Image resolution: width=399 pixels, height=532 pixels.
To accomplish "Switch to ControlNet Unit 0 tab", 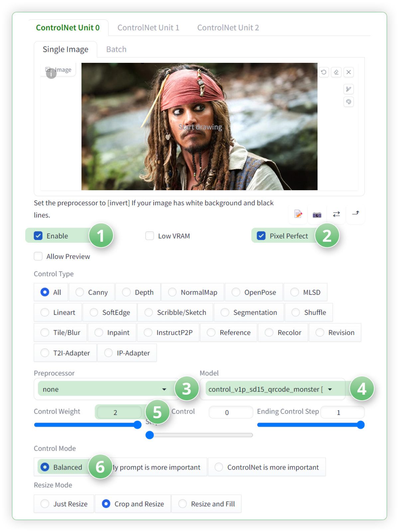I will [68, 28].
